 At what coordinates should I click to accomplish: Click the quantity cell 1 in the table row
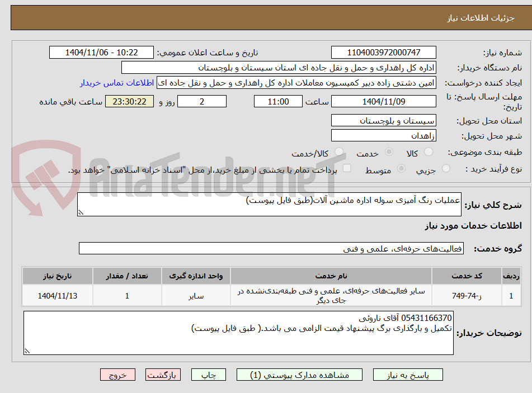tap(127, 296)
